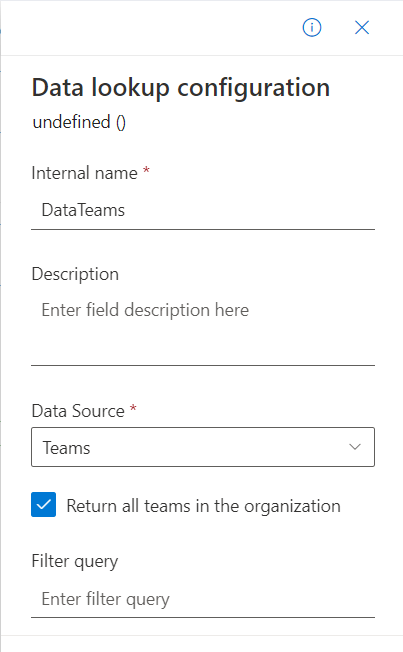Open the info icon in the panel header
The image size is (403, 652).
(x=312, y=28)
